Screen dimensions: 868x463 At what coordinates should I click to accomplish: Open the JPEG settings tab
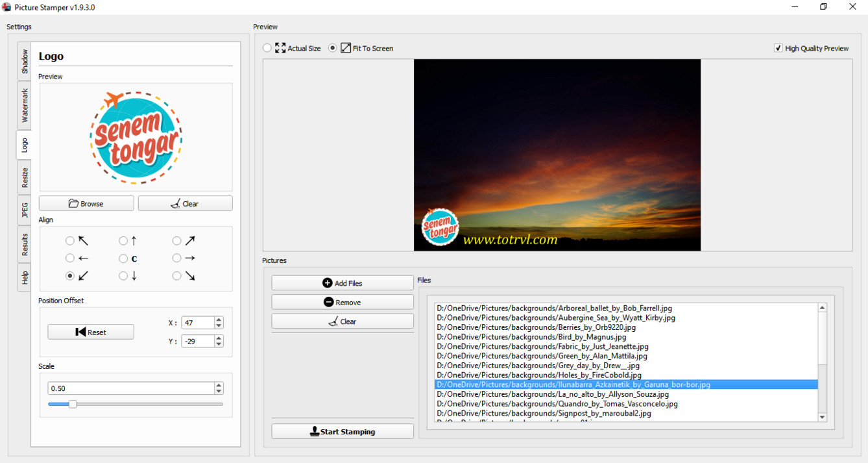(25, 210)
